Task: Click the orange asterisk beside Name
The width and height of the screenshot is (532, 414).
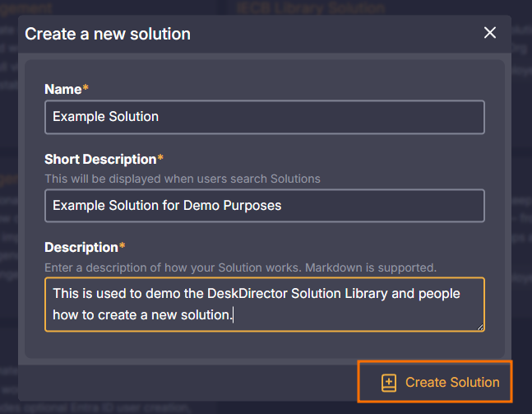Action: (x=86, y=88)
